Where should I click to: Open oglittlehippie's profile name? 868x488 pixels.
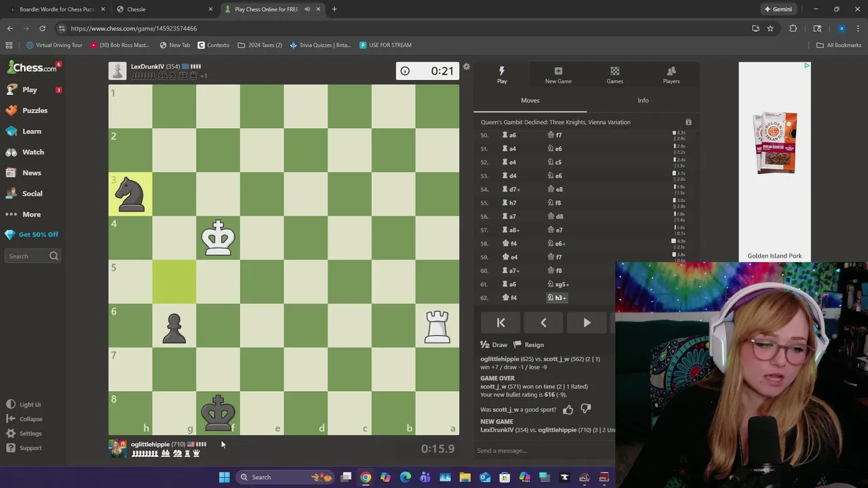[x=150, y=445]
